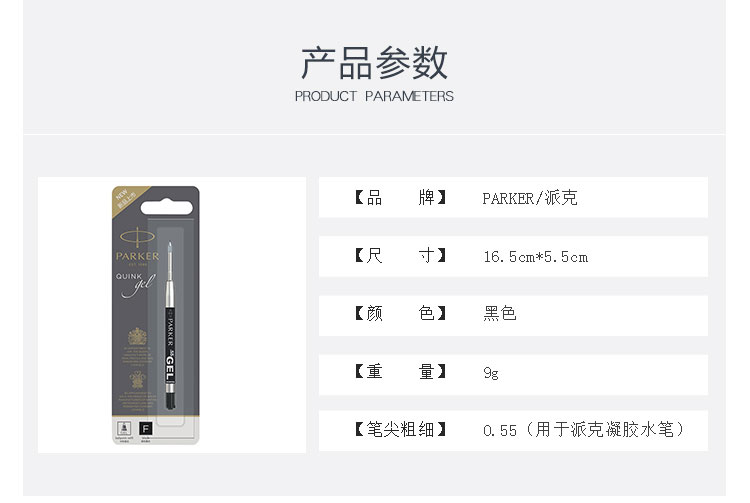
Task: Click the ballpoint refill icon beside F
Action: pos(124,428)
